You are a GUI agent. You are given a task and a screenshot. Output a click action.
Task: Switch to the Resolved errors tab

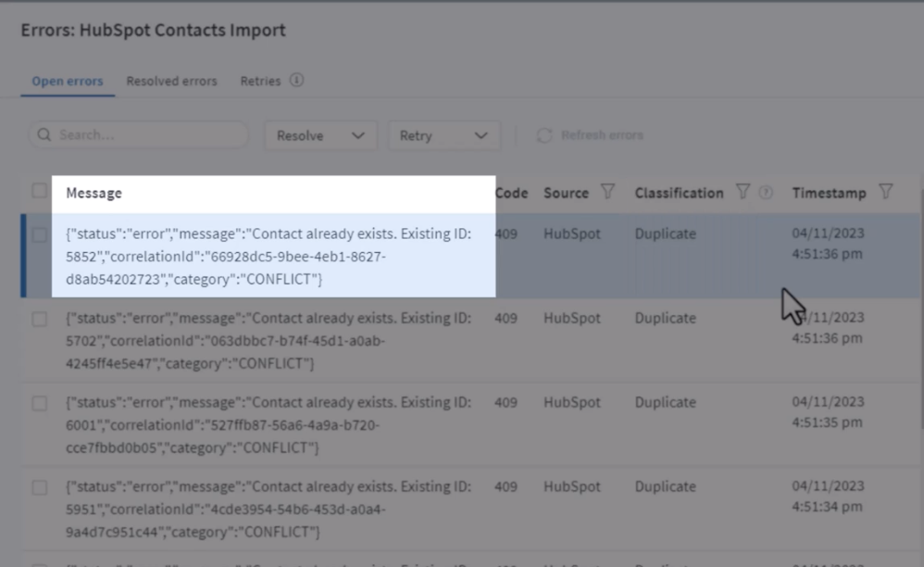(171, 81)
